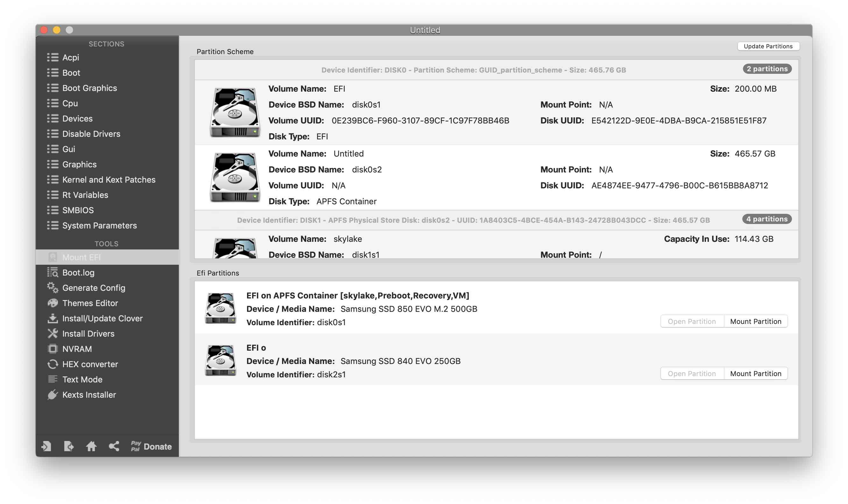Select Kernel and Kext Patches section
848x504 pixels.
point(109,180)
